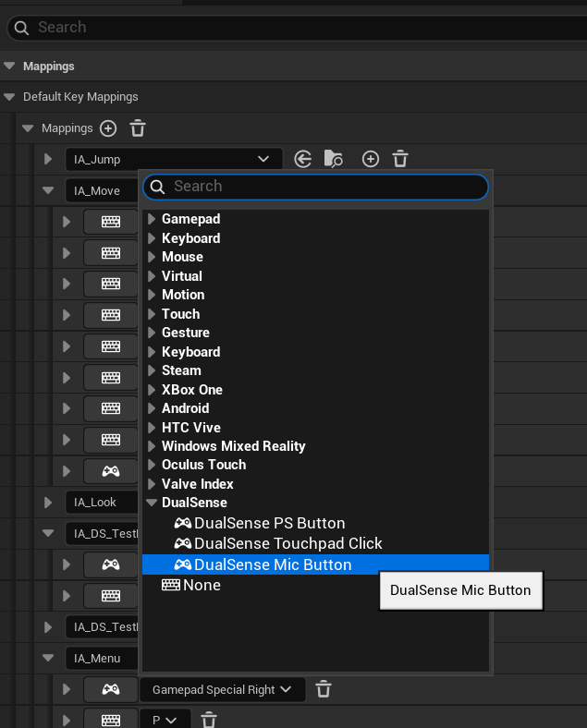Image resolution: width=587 pixels, height=728 pixels.
Task: Expand the Steam category
Action: tap(152, 370)
